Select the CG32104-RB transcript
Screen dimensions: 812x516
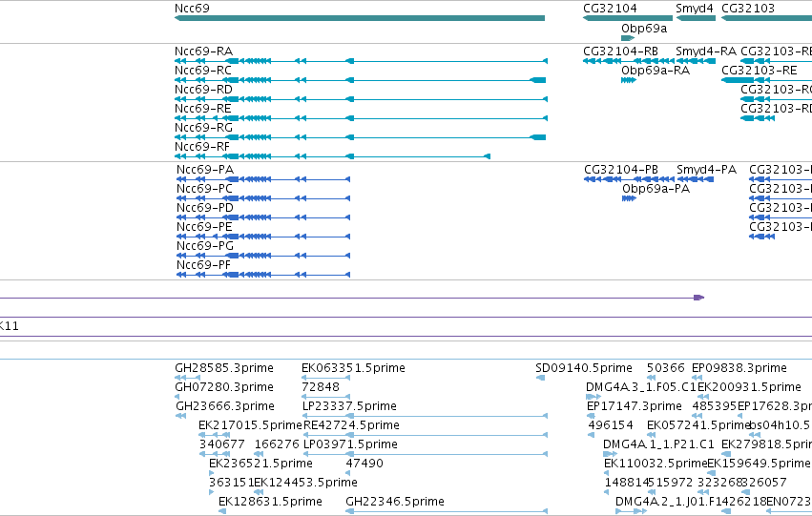coord(629,61)
